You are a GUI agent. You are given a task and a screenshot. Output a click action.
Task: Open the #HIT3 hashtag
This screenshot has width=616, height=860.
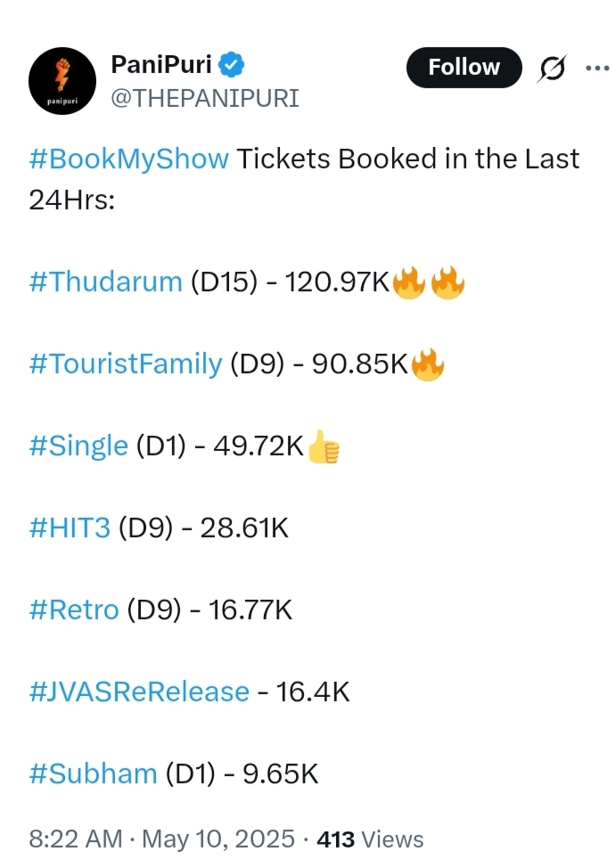70,528
